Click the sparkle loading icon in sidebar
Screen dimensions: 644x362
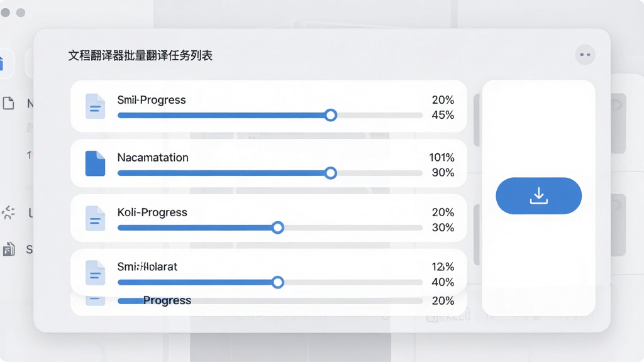[8, 212]
